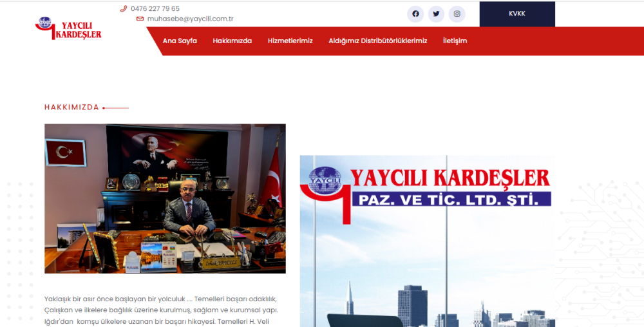Click the muhasebe@yaycili.com.tr email address
The width and height of the screenshot is (644, 327).
190,19
